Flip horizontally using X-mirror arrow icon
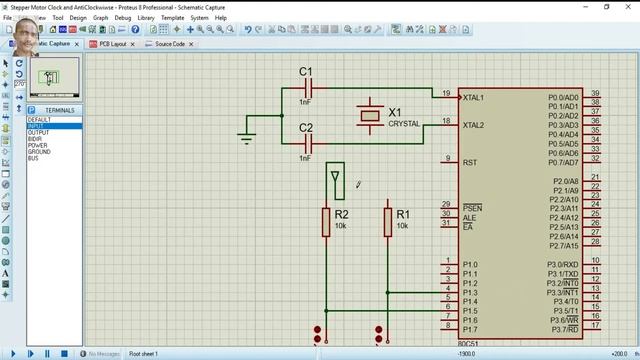The height and width of the screenshot is (360, 640). pyautogui.click(x=19, y=98)
